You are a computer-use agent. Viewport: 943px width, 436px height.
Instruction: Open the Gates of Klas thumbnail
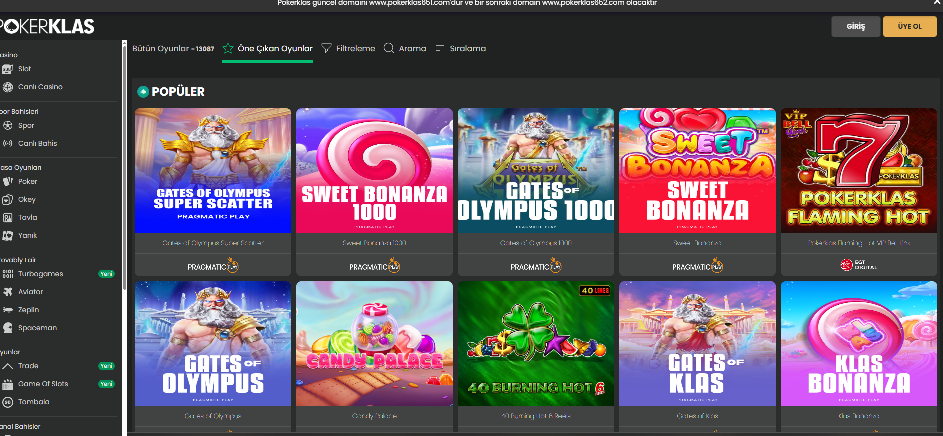coord(697,343)
